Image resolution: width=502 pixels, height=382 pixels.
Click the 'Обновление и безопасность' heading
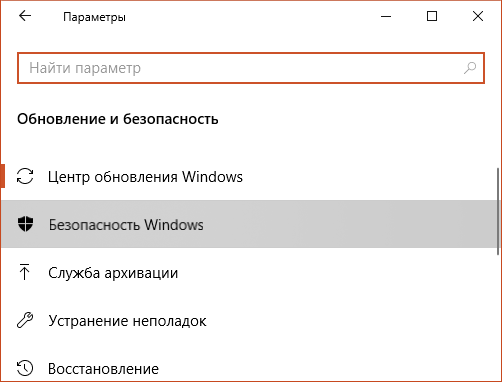pos(118,119)
